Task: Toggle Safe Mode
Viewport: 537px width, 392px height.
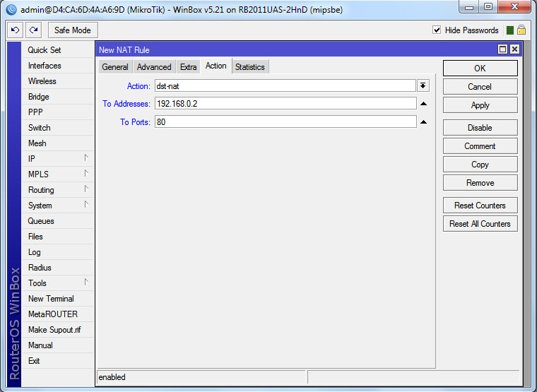Action: 72,30
